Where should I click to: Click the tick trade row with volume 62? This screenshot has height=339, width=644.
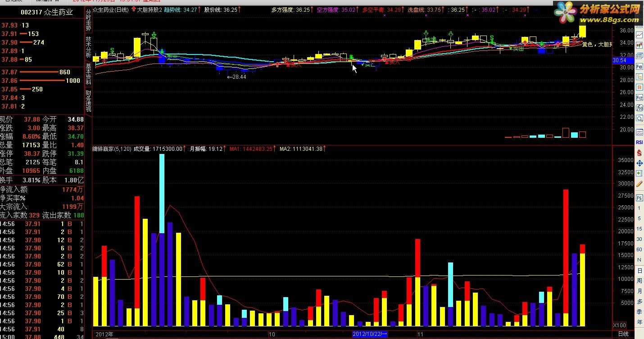[42, 264]
